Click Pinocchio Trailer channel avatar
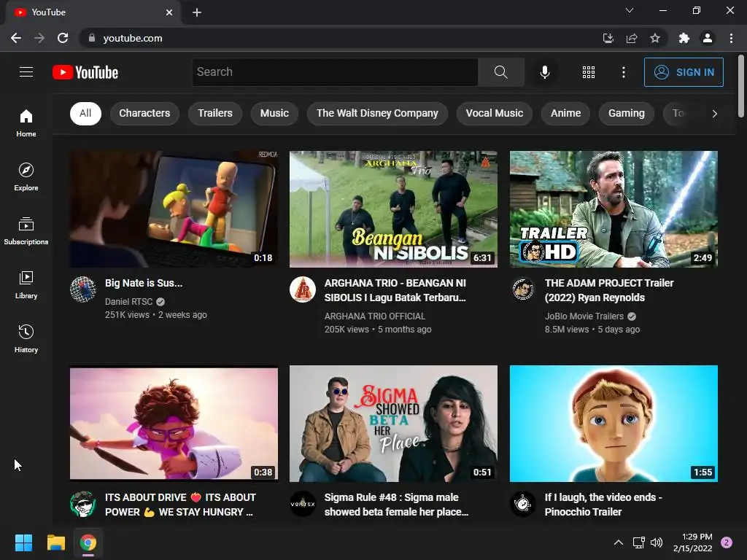This screenshot has height=560, width=747. (522, 504)
